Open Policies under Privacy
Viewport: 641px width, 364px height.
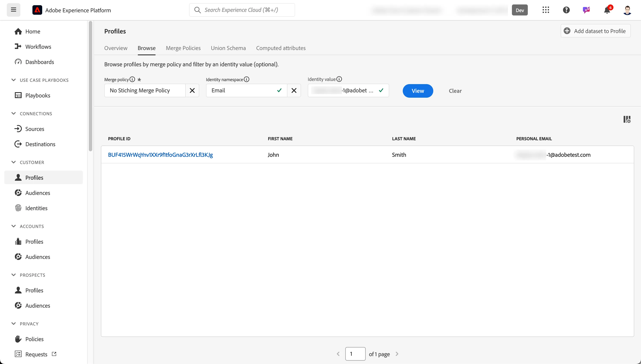43,339
